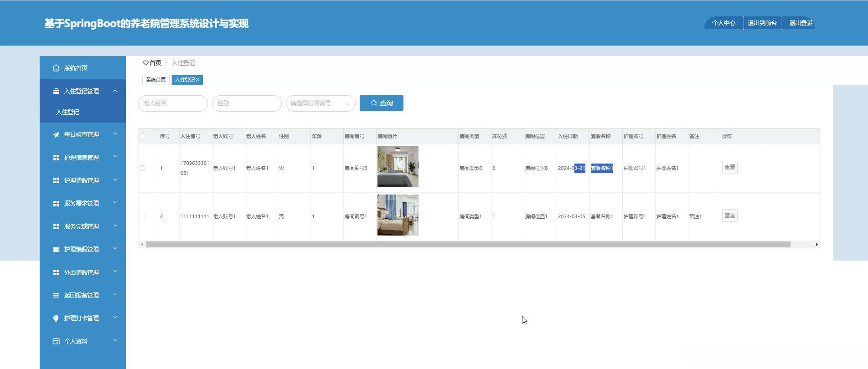Focus the 性别 search field
Screen dimensions: 868x369
point(247,103)
